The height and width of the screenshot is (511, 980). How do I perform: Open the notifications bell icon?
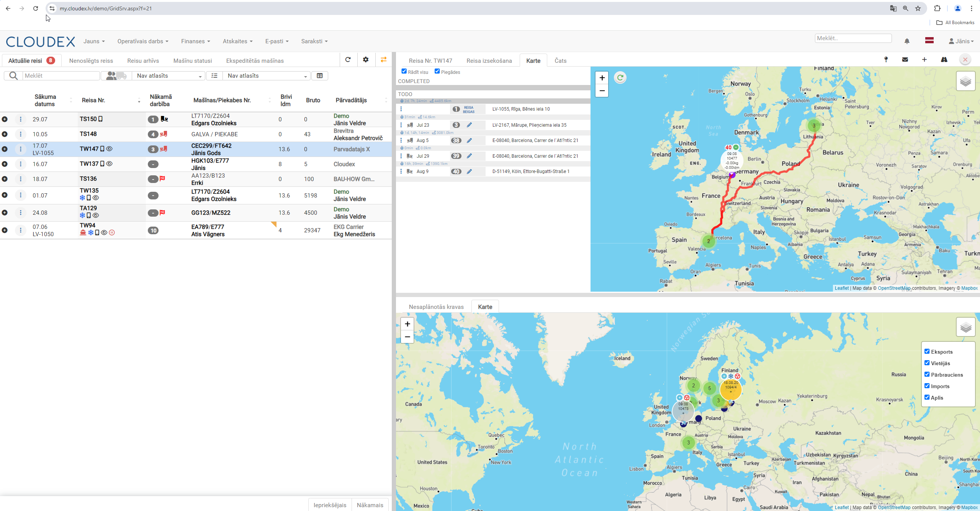point(907,41)
